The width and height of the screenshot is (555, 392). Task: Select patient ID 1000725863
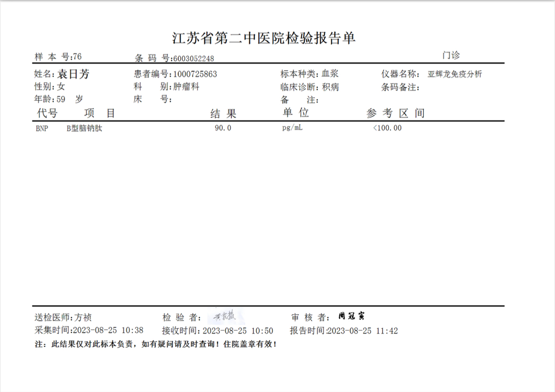point(195,74)
